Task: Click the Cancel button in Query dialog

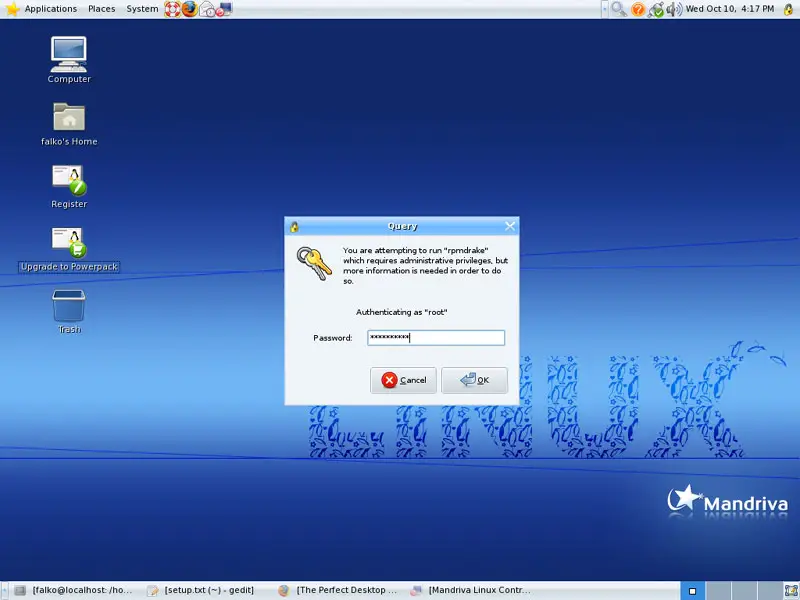Action: click(x=404, y=380)
